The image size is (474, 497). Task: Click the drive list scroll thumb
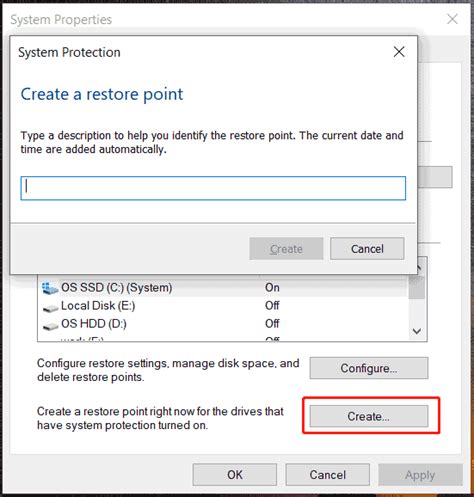pyautogui.click(x=417, y=287)
